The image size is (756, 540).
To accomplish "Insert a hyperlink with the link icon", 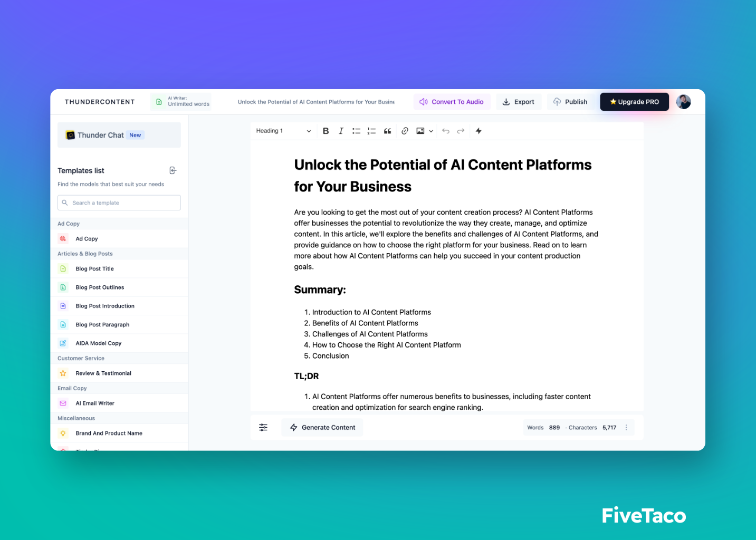I will [405, 131].
